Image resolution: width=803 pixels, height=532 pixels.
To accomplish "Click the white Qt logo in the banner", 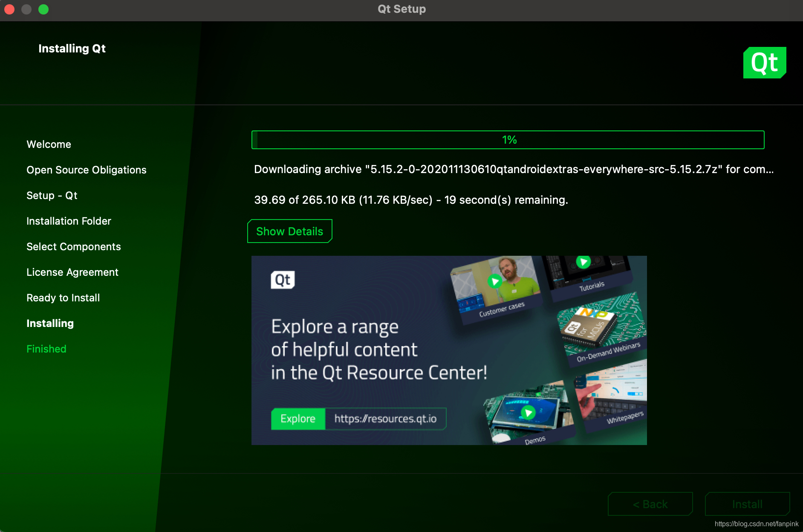I will coord(283,280).
